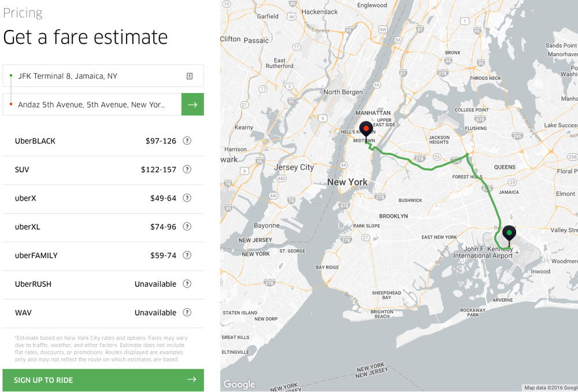
Task: Check why UberRUSH is unavailable
Action: [x=187, y=283]
